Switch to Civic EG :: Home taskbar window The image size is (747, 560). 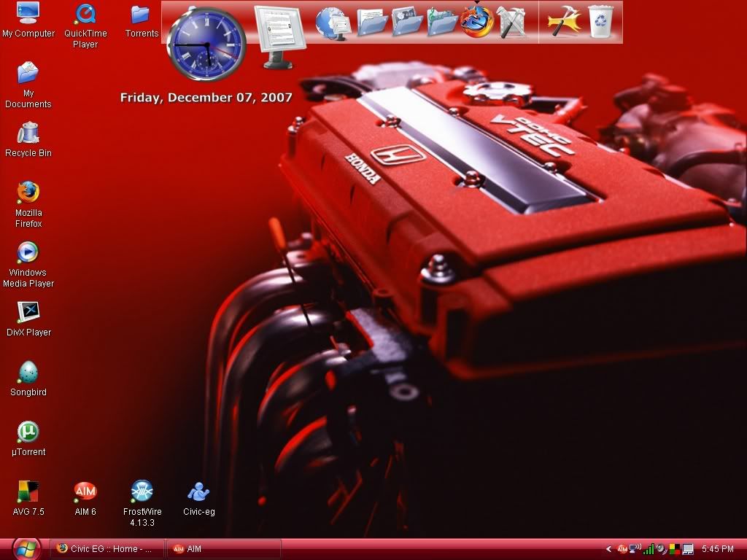pyautogui.click(x=107, y=549)
